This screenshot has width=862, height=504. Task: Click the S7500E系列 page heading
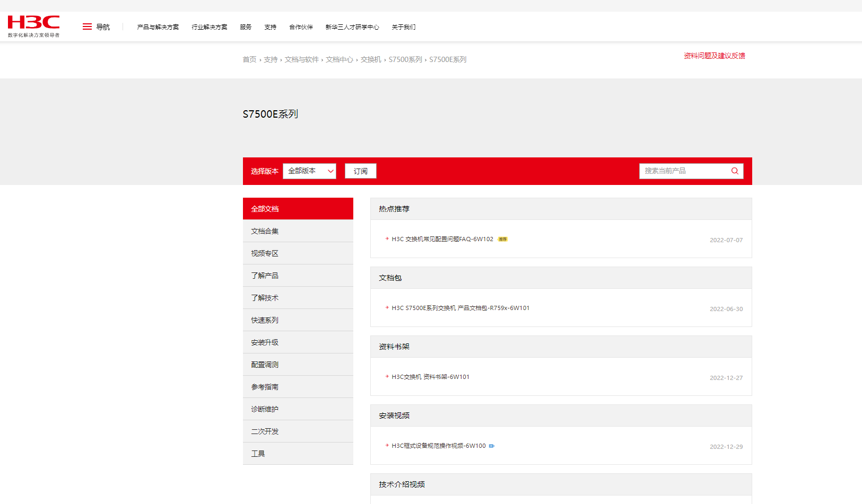tap(271, 114)
